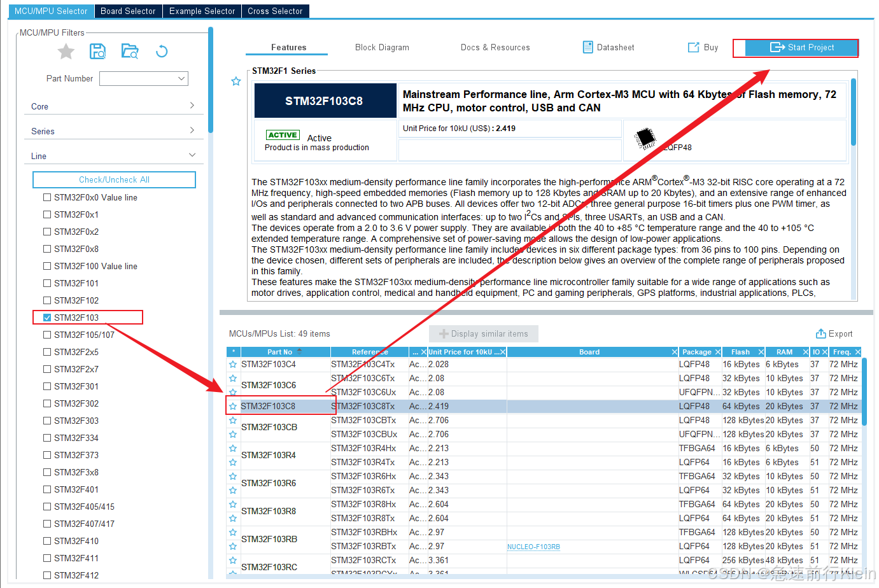Click the Export list icon
Viewport: 879px width, 588px height.
tap(821, 333)
